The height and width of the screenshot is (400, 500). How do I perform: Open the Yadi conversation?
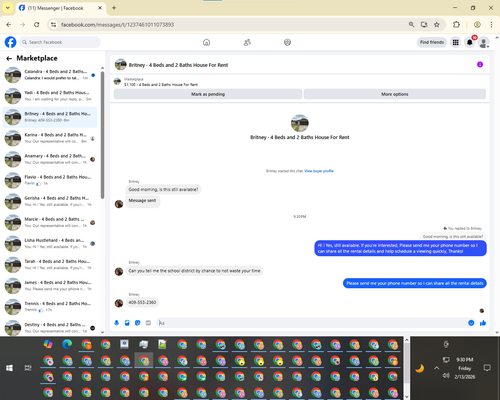pyautogui.click(x=50, y=96)
